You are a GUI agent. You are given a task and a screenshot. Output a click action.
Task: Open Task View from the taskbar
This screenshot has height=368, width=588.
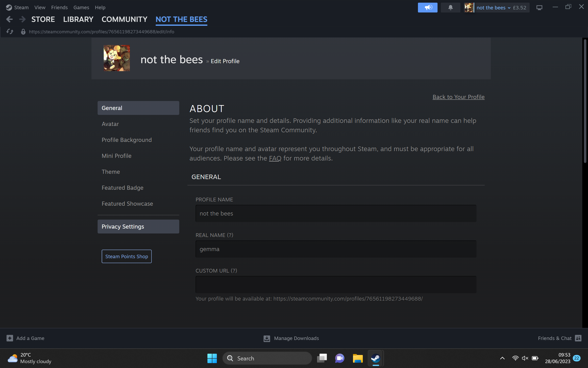322,358
